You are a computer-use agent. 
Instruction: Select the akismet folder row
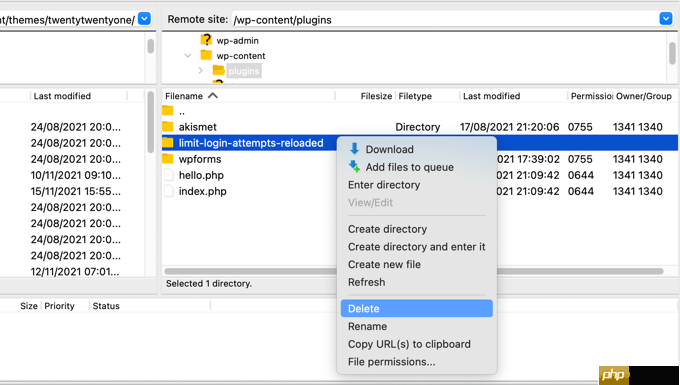[420, 127]
